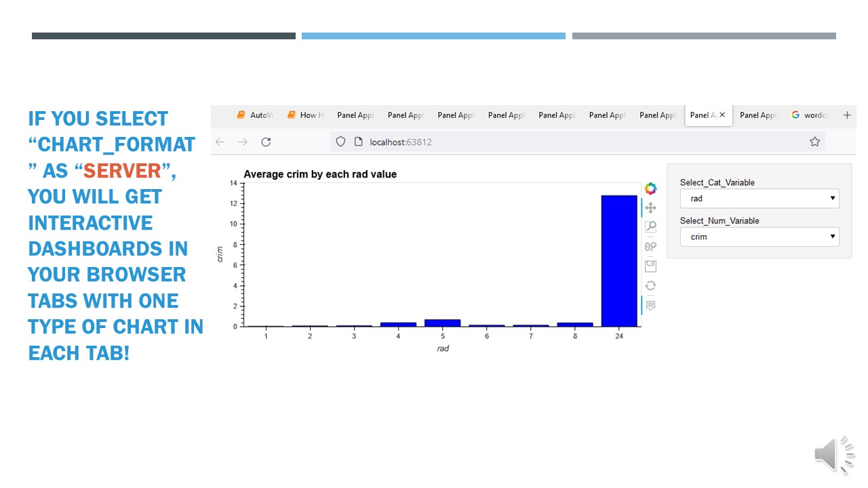Bookmark this page with star icon

pos(814,142)
